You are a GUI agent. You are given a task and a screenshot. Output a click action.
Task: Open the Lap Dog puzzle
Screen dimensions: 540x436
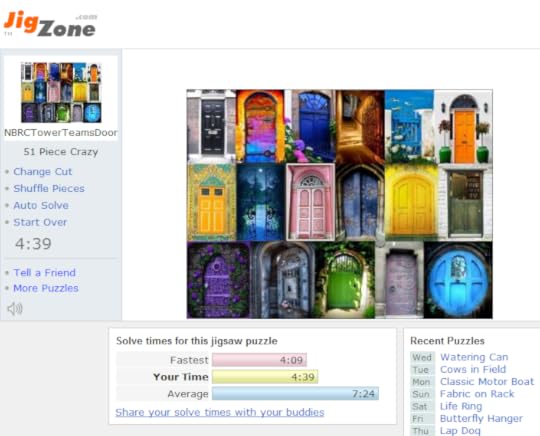point(460,430)
